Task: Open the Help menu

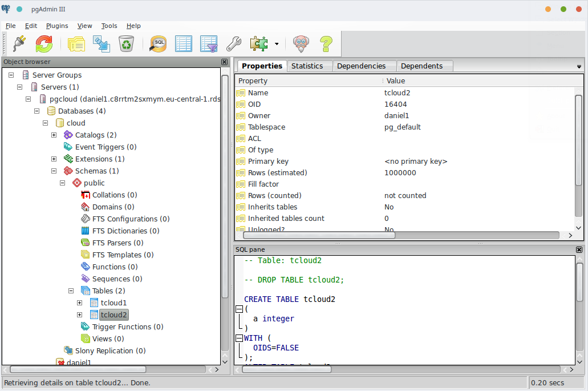Action: [x=133, y=26]
